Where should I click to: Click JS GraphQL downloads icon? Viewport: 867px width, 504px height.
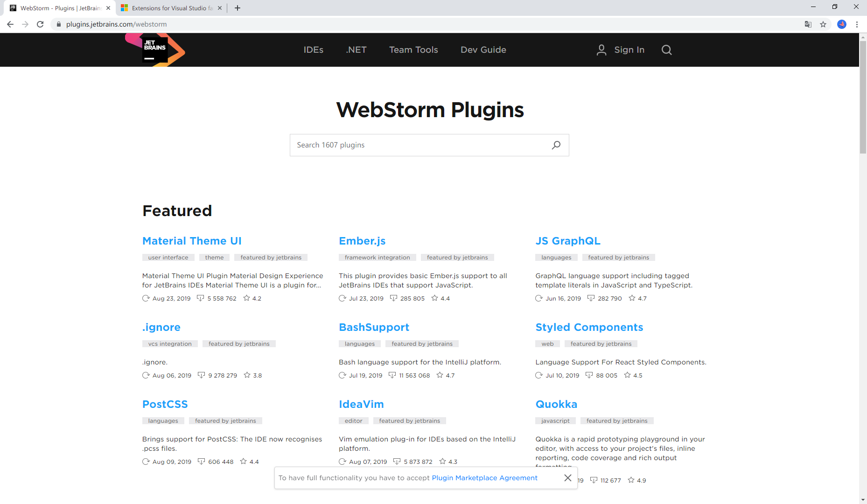click(x=591, y=298)
